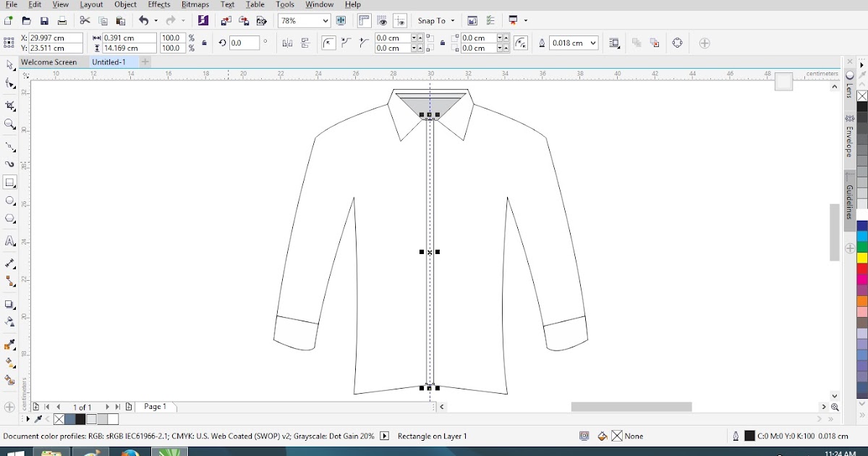Toggle full-screen preview mode
Screen dimensions: 868x456
pos(341,20)
